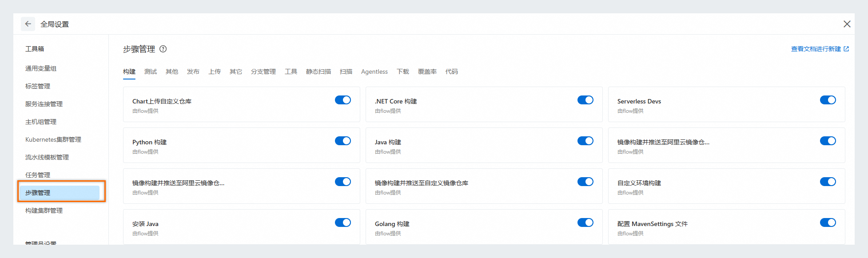Toggle the Chart上传自定义仓库 switch
Viewport: 868px width, 258px height.
[x=343, y=100]
